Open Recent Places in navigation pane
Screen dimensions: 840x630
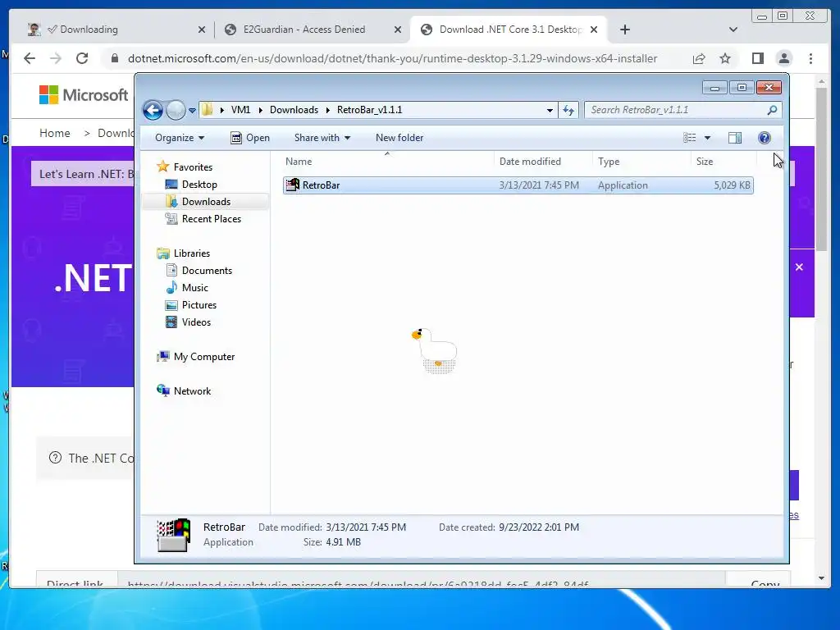click(203, 218)
